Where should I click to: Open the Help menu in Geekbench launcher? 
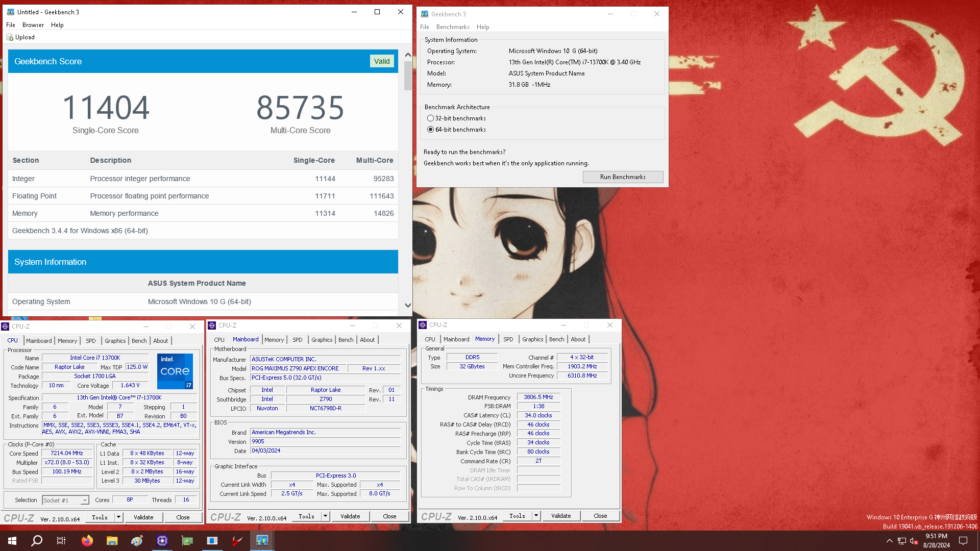coord(483,27)
